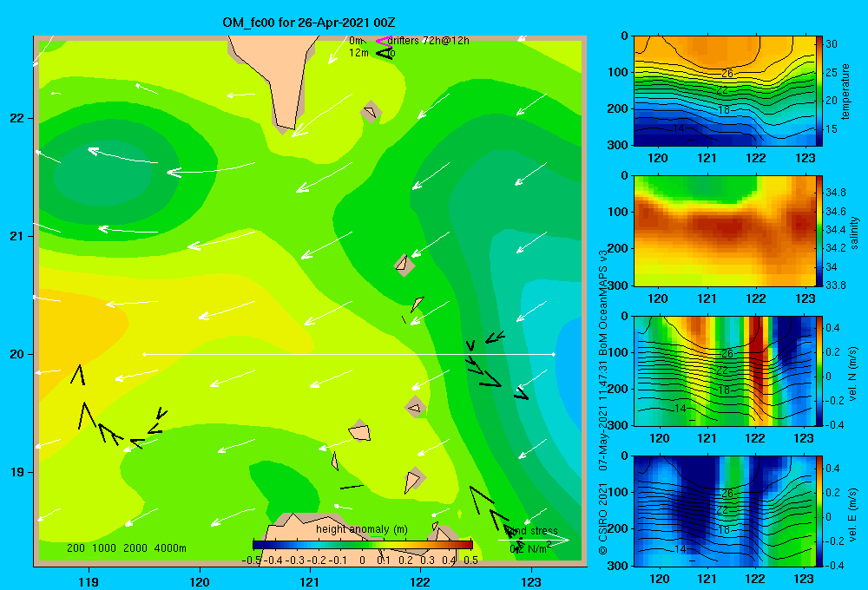Open the temperature cross-section panel
Screen dimensions: 868x590
tap(725, 91)
